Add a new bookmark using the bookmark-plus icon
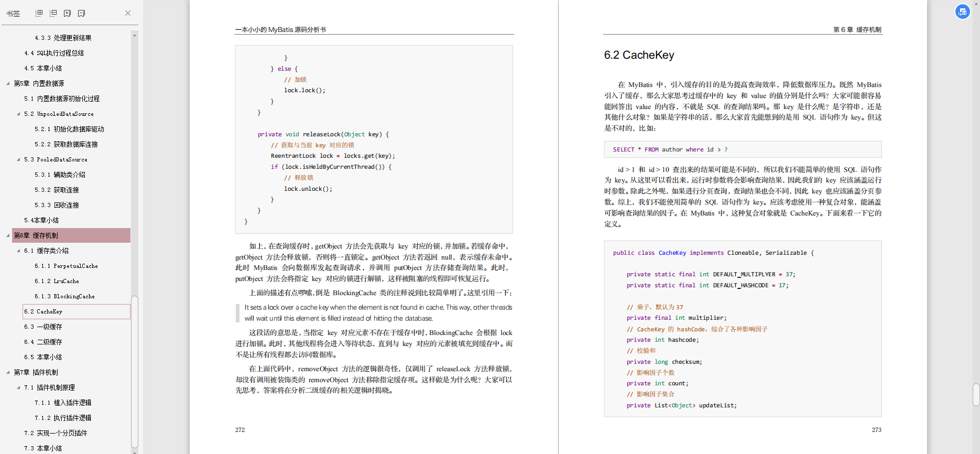The image size is (980, 454). click(68, 13)
